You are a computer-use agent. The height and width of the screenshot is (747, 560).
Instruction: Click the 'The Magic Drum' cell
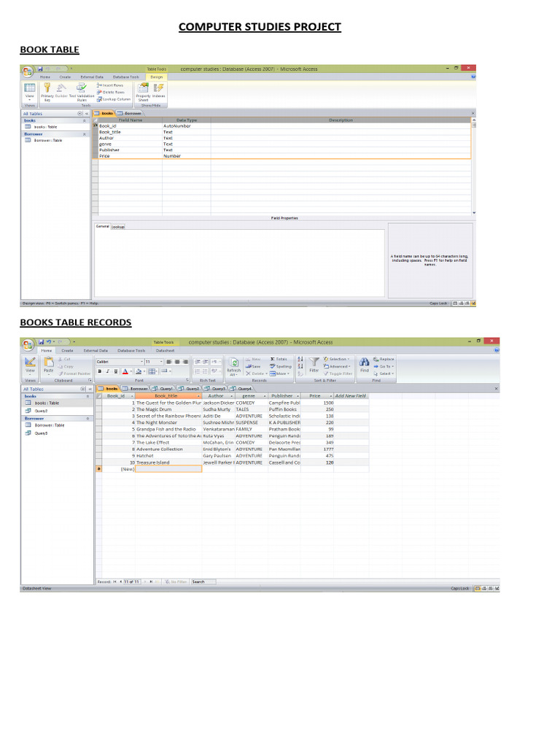tap(168, 409)
